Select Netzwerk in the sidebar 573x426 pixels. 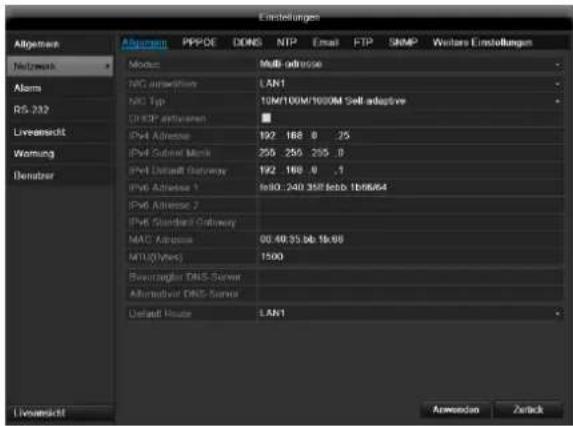(x=60, y=66)
